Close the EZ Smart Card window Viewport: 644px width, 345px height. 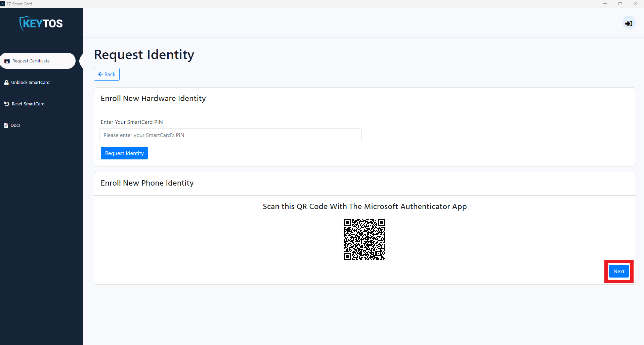(x=636, y=4)
